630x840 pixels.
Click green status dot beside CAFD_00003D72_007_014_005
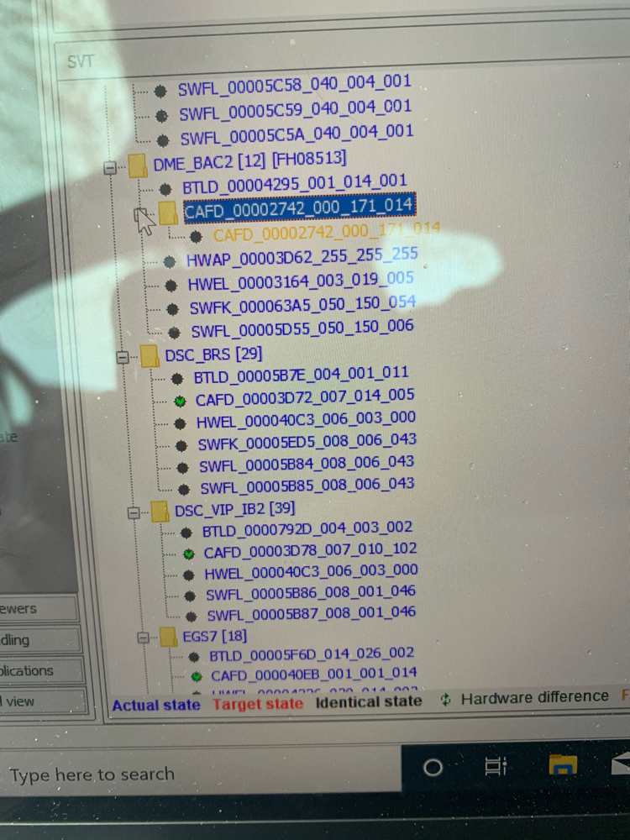click(x=180, y=401)
